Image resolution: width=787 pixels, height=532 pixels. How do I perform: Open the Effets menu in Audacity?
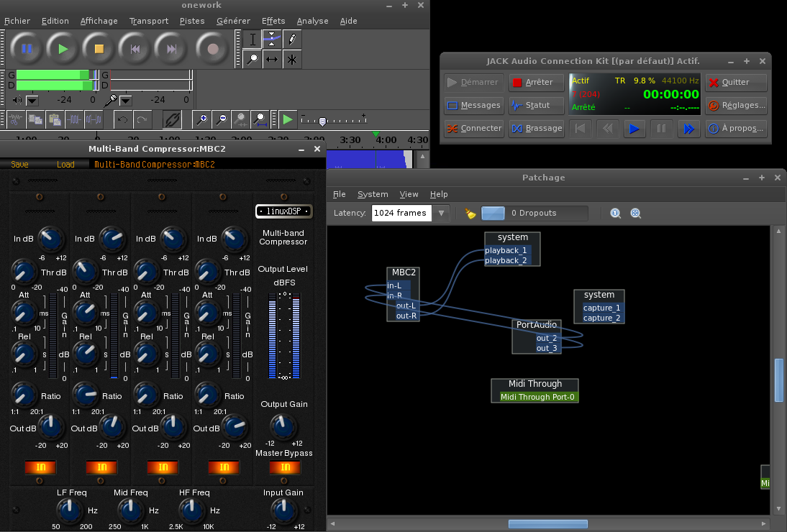coord(273,21)
